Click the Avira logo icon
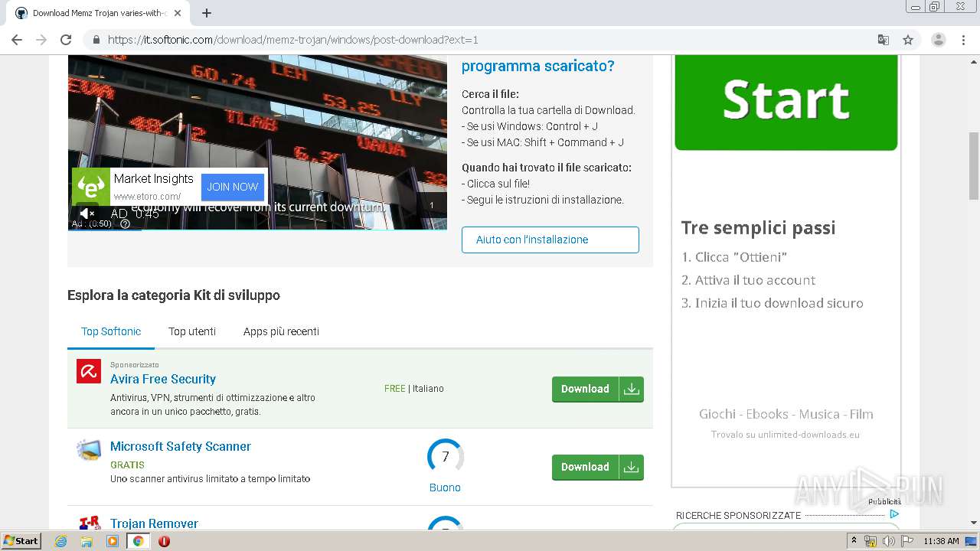 click(89, 371)
